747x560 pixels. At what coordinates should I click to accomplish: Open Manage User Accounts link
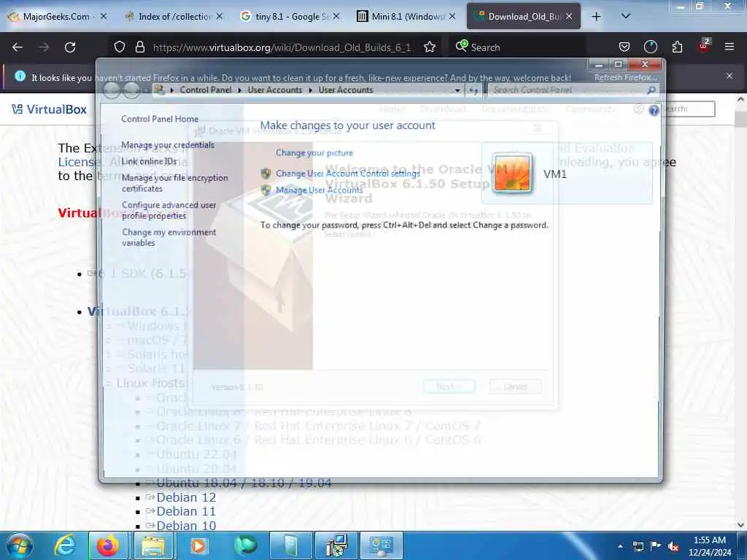pyautogui.click(x=320, y=190)
